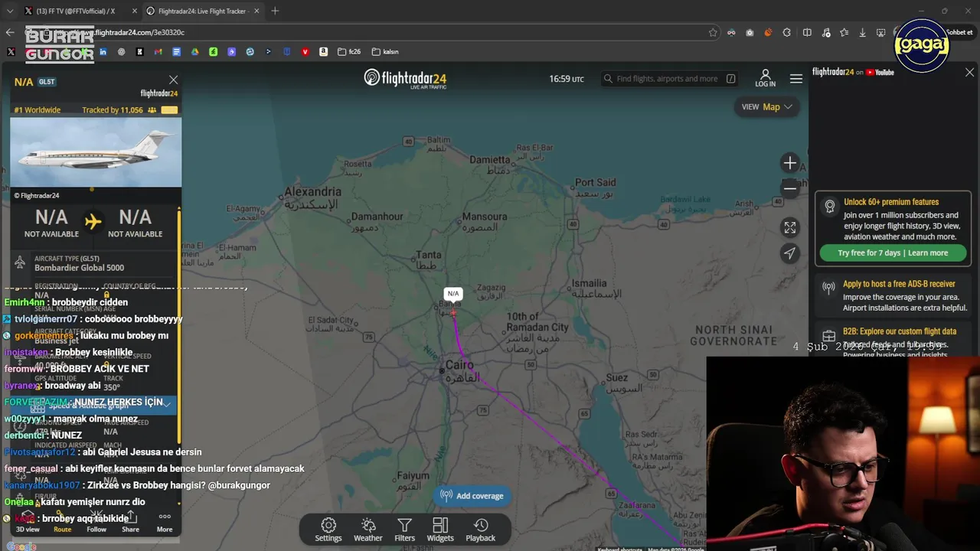This screenshot has height=551, width=980.
Task: Start flight Playback mode
Action: [481, 529]
